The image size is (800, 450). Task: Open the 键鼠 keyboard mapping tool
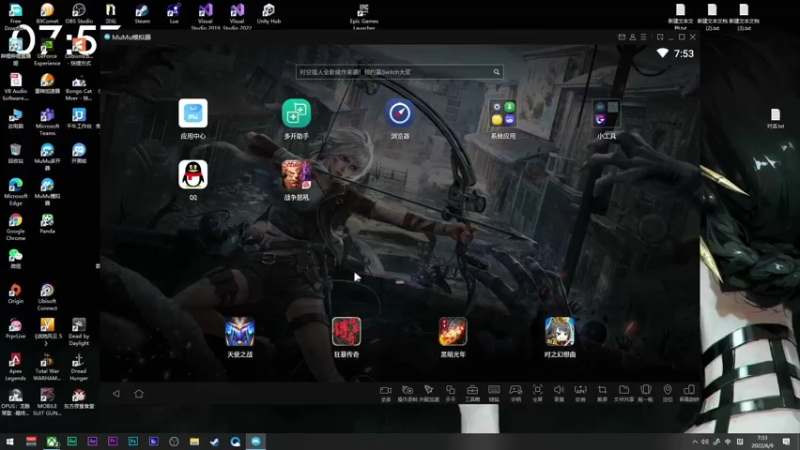point(494,393)
